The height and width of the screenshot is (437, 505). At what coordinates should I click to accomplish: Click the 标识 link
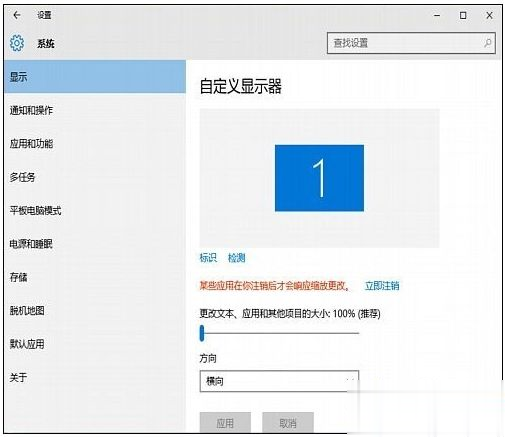click(x=208, y=258)
